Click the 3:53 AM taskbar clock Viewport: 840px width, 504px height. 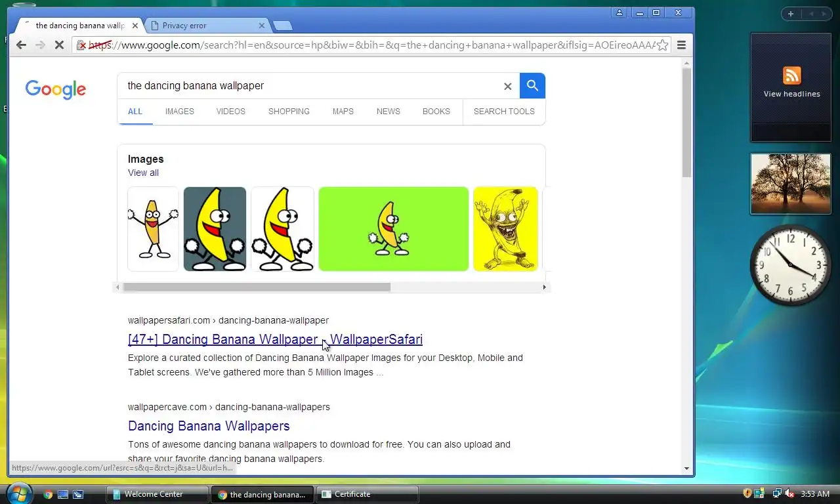click(x=815, y=494)
